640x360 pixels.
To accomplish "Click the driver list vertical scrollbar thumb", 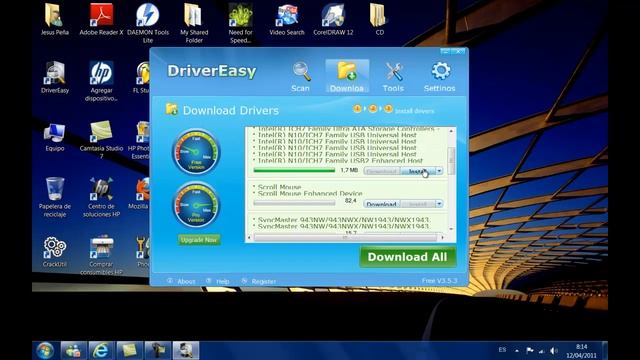I will pyautogui.click(x=451, y=161).
